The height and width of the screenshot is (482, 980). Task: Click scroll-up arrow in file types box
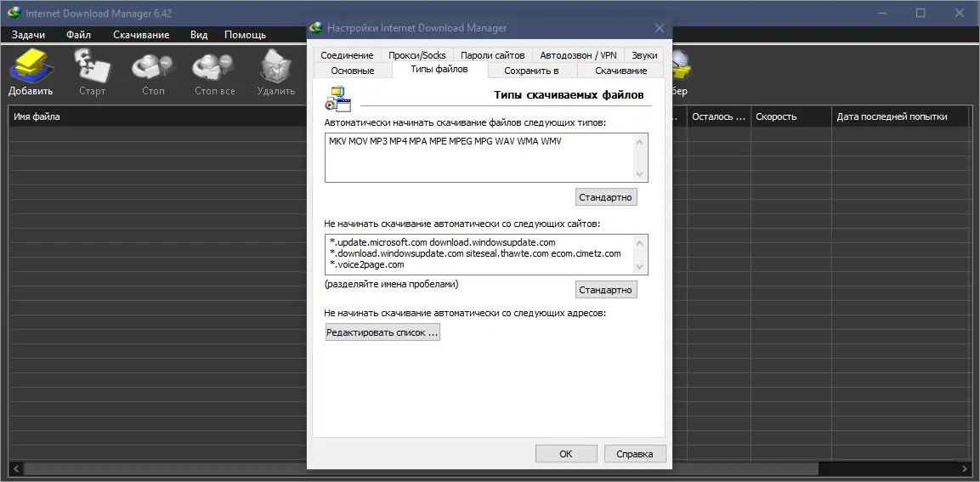640,141
